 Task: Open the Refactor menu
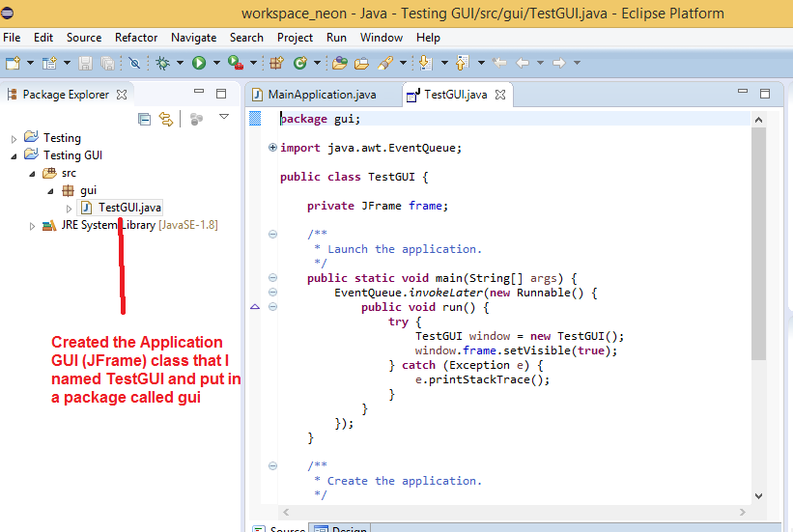[136, 38]
